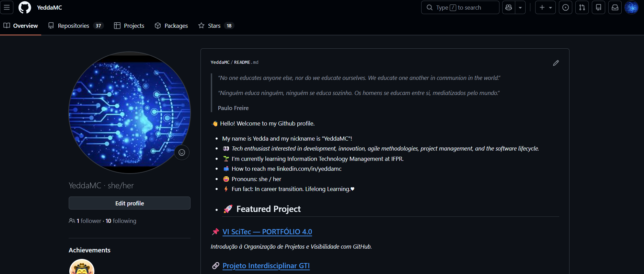Viewport: 644px width, 274px height.
Task: Expand the Copilot dropdown arrow
Action: click(520, 8)
